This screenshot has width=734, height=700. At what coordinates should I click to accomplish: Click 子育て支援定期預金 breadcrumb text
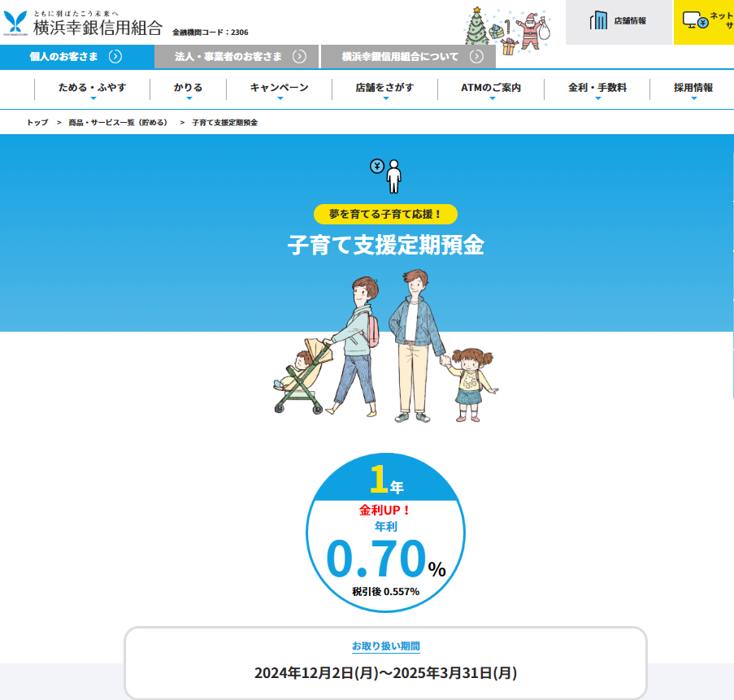tap(224, 123)
